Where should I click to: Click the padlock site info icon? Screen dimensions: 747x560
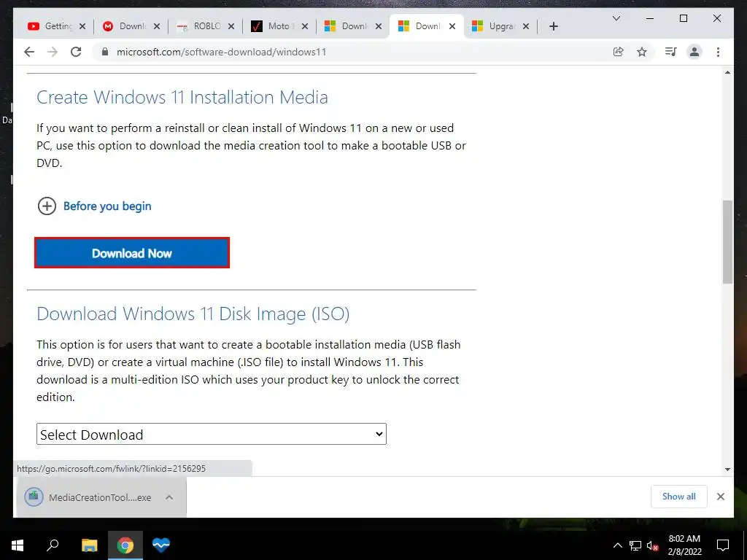[105, 52]
